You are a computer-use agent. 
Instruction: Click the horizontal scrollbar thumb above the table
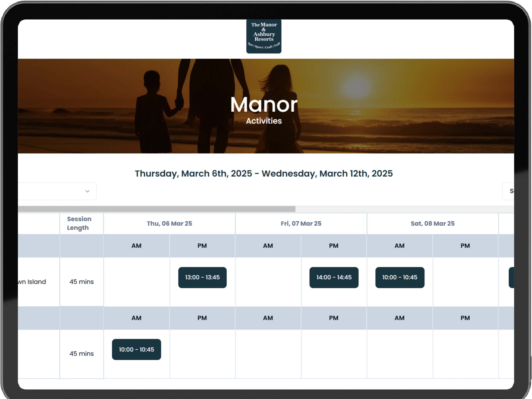point(156,209)
